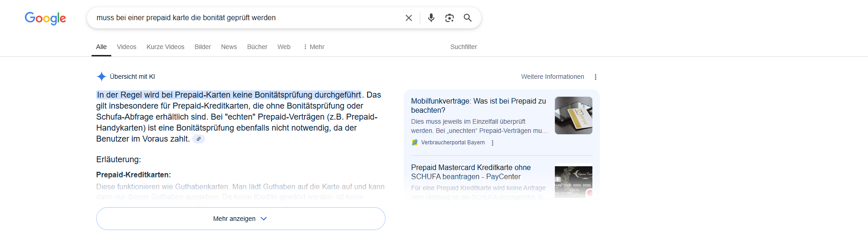Click into the search input field
The image size is (868, 236).
coord(247,18)
